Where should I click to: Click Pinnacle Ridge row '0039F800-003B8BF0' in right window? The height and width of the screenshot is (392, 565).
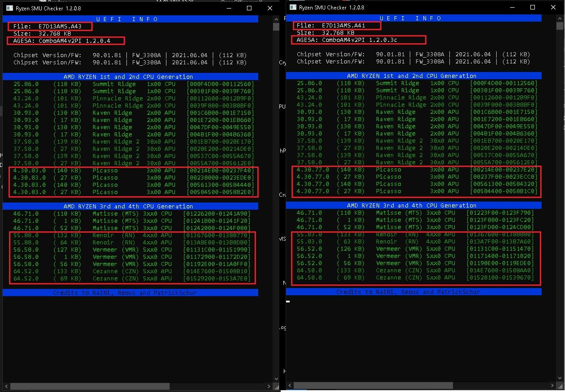pyautogui.click(x=417, y=104)
